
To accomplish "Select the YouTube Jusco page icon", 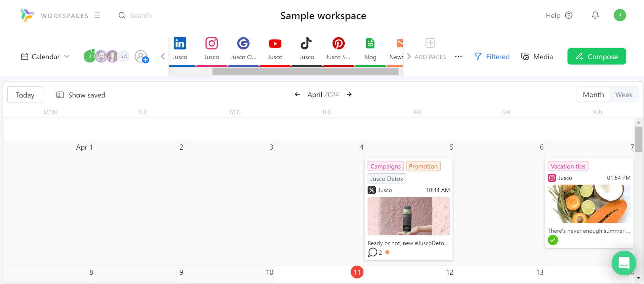I will point(275,44).
